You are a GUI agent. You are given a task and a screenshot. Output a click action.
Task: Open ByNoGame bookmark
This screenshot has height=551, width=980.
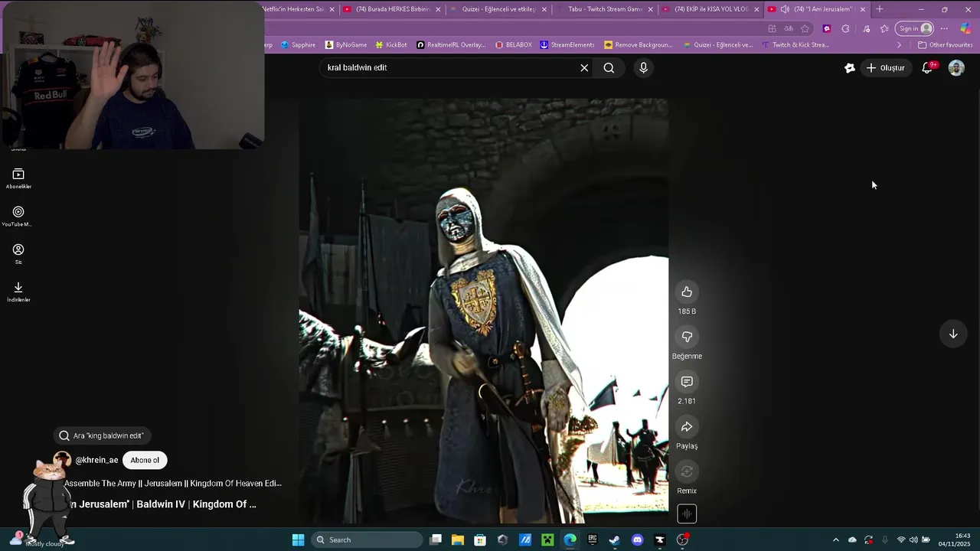[346, 44]
